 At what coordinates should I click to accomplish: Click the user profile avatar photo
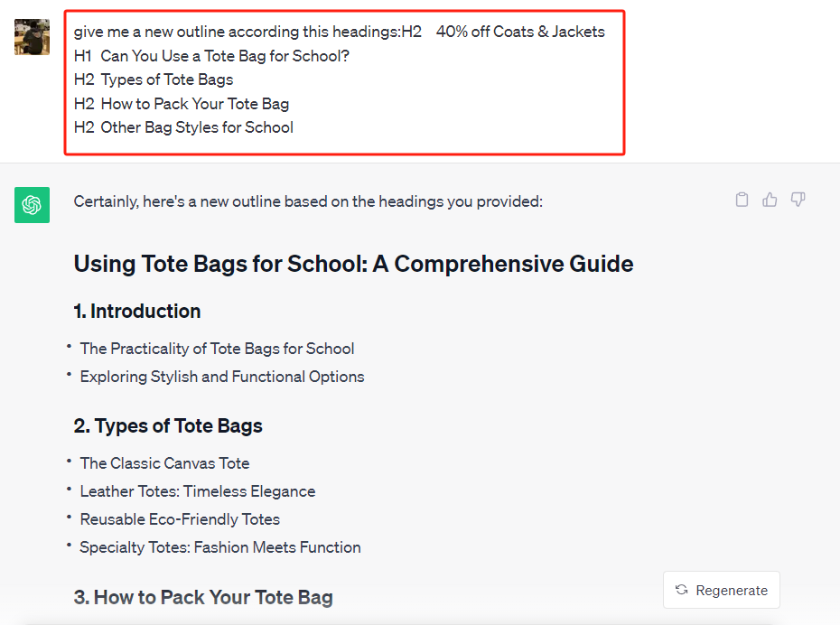coord(33,37)
